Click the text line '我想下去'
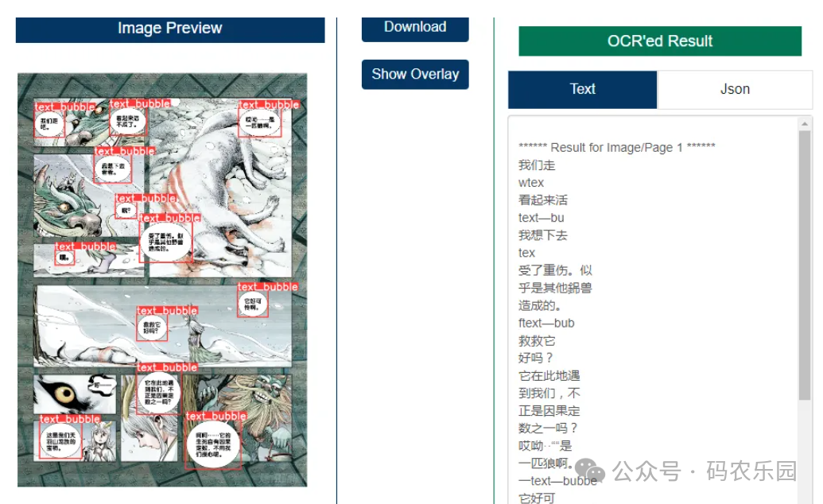The width and height of the screenshot is (823, 504). click(543, 235)
